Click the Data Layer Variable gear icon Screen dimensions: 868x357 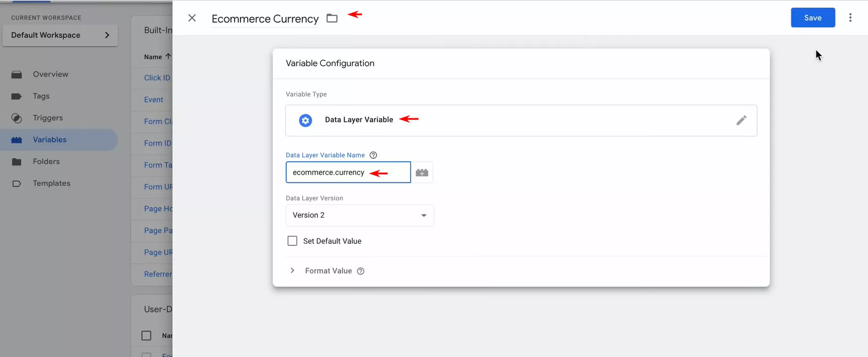tap(305, 120)
